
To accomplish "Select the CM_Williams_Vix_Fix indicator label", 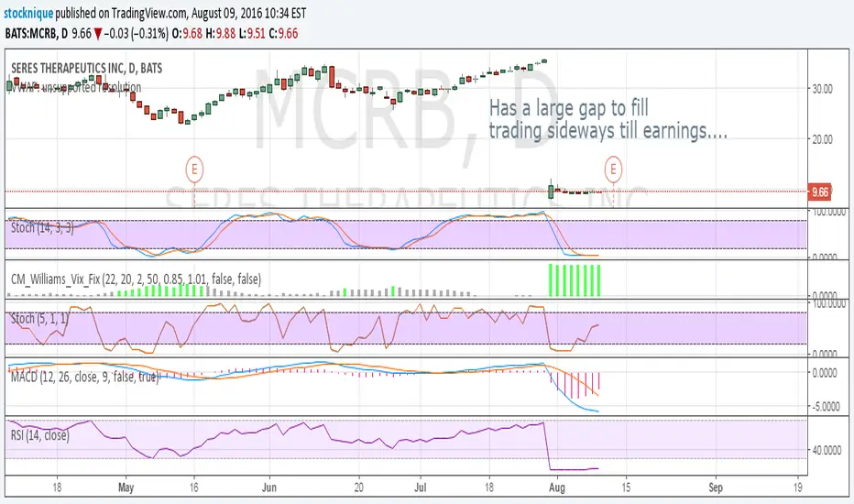I will pos(136,279).
